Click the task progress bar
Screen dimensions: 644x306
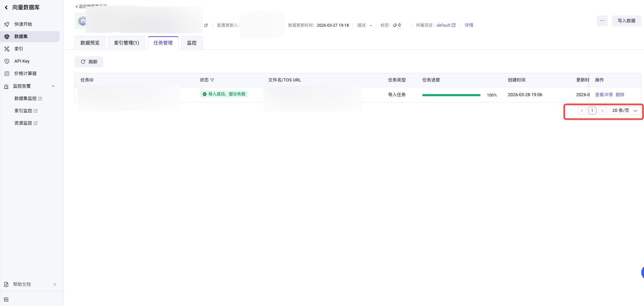(x=451, y=95)
